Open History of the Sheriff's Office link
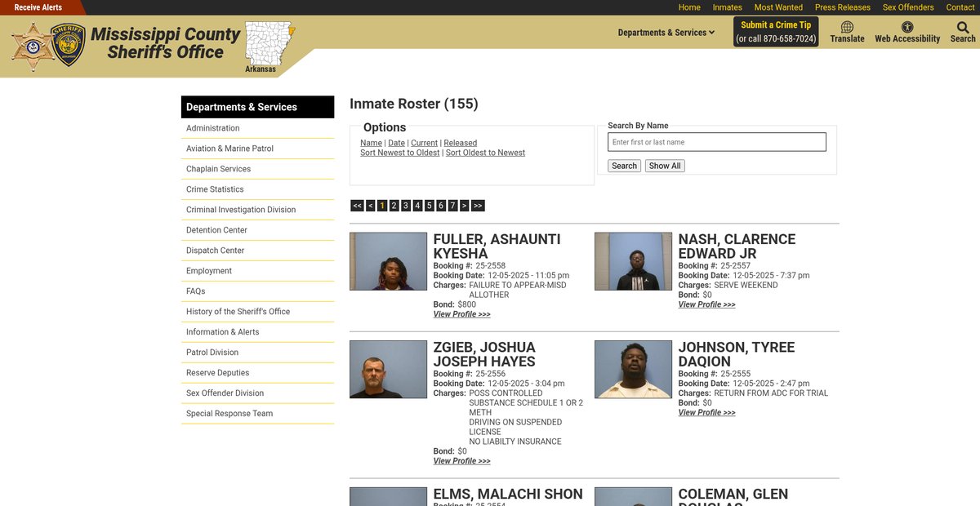980x506 pixels. pos(257,312)
